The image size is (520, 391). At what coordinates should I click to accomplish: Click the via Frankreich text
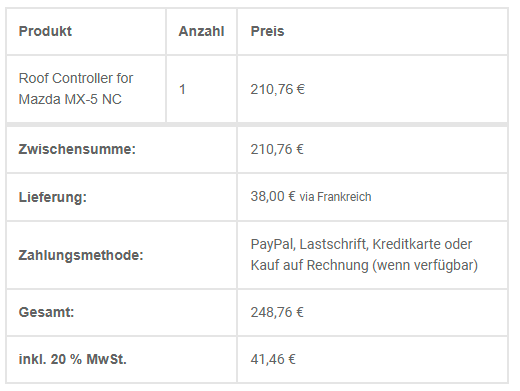tap(335, 197)
